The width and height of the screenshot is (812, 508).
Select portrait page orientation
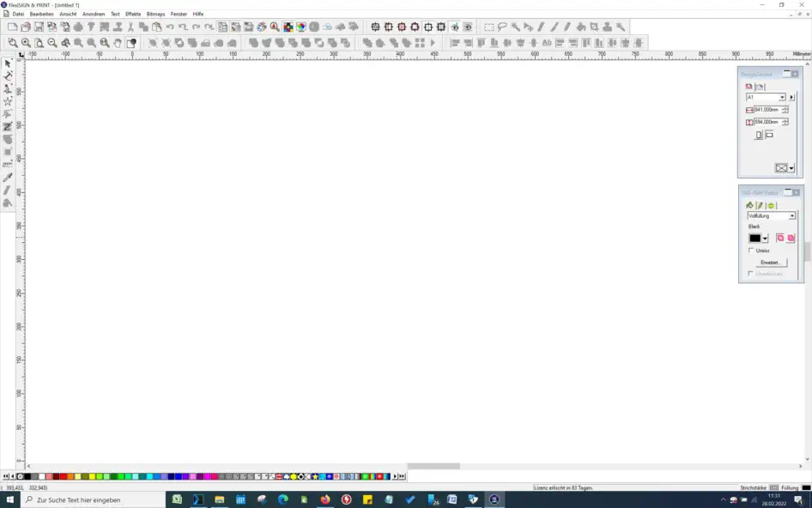click(759, 136)
